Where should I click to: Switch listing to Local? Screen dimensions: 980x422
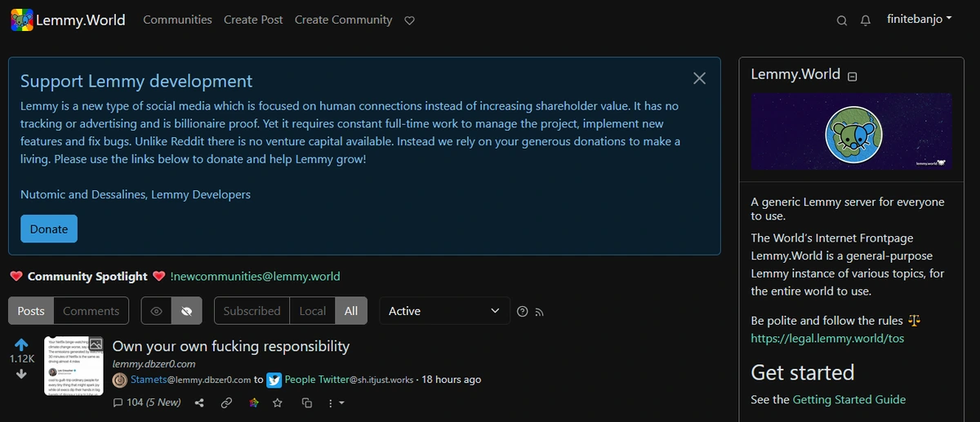312,311
